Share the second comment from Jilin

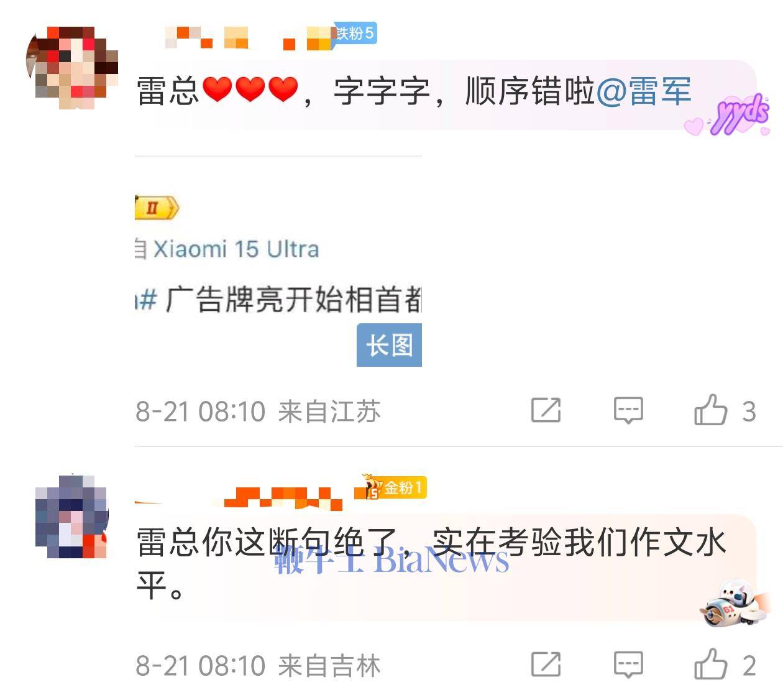(546, 665)
